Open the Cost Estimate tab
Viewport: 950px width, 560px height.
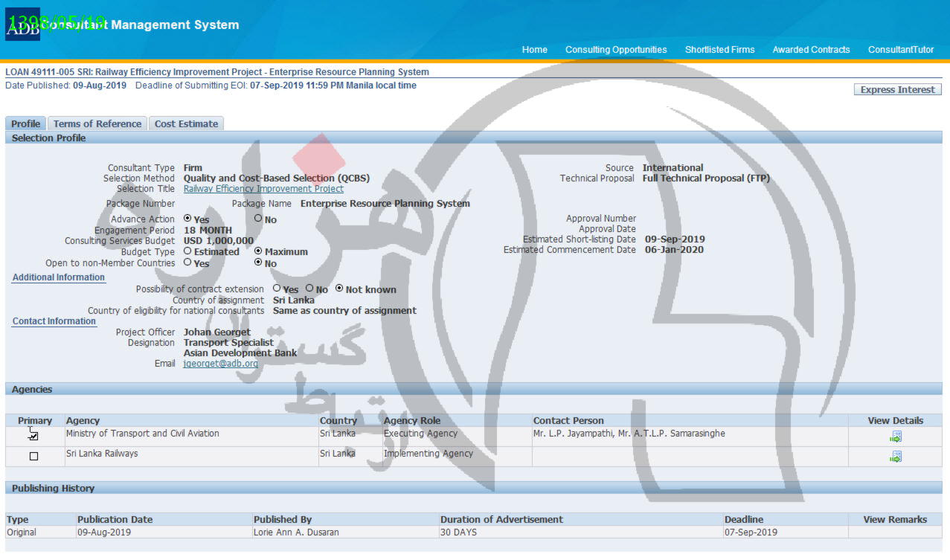(x=186, y=123)
